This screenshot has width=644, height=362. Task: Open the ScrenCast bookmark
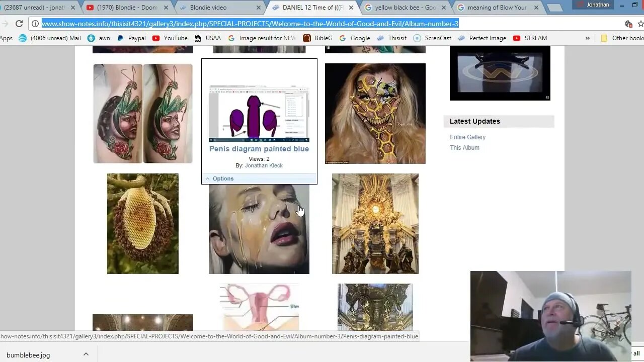(x=432, y=38)
